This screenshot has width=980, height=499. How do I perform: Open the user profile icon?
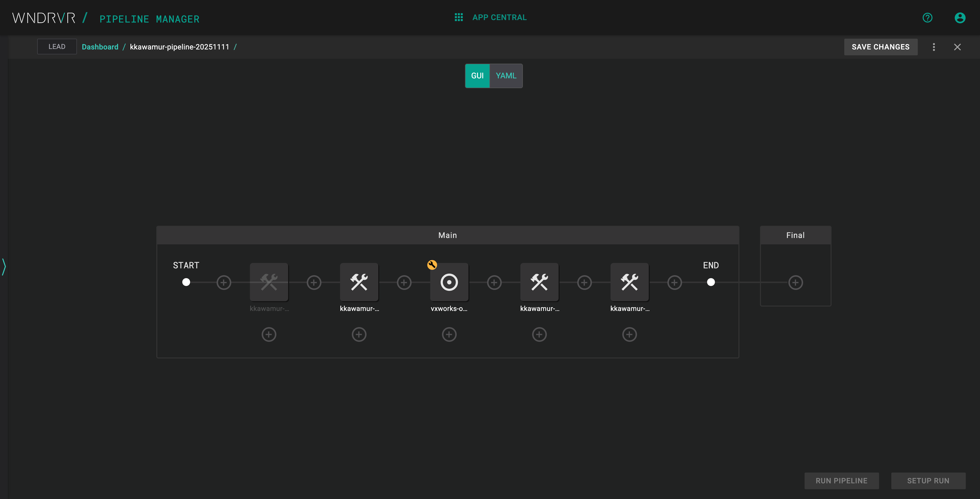click(x=960, y=17)
